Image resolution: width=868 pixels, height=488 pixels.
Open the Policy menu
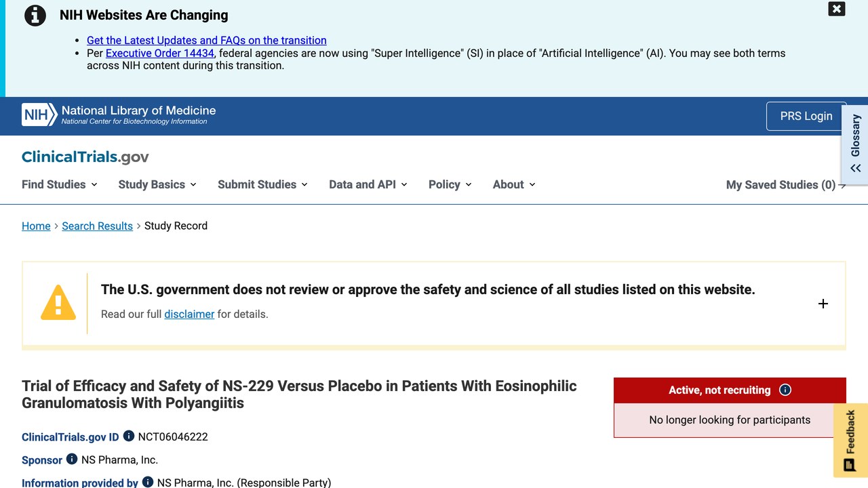(x=450, y=184)
